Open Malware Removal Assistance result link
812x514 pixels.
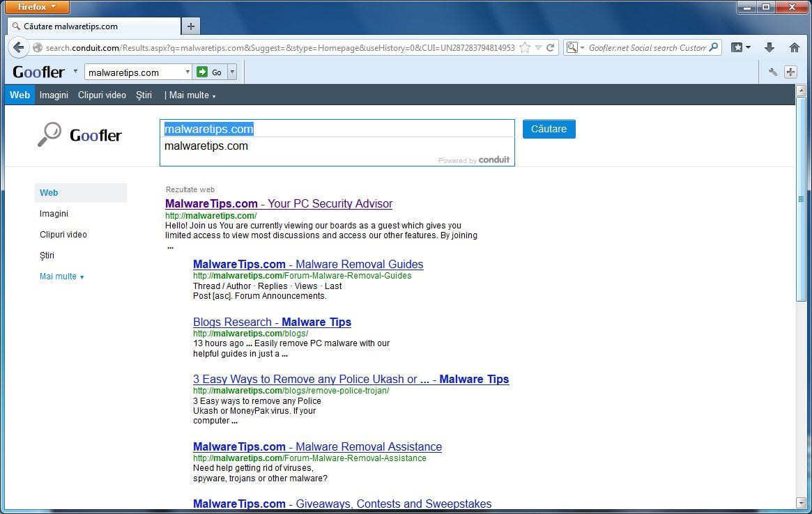[x=317, y=446]
